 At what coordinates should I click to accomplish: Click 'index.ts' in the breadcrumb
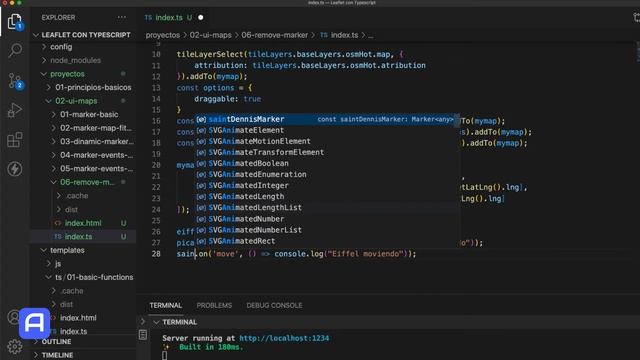344,35
